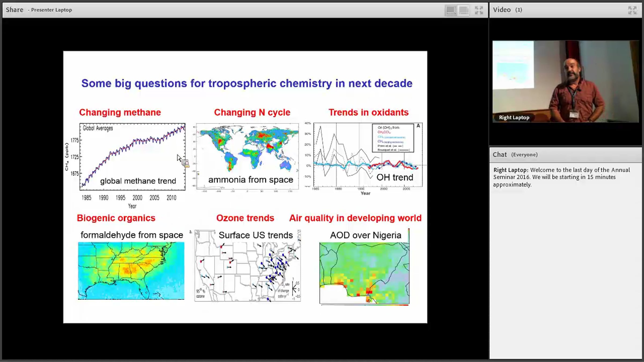Image resolution: width=644 pixels, height=362 pixels.
Task: Click the '2010' tick label under methane chart
Action: (x=171, y=198)
